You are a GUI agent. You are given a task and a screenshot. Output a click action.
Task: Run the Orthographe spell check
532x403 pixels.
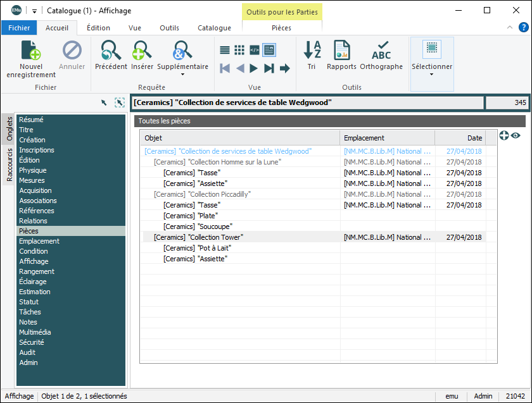381,51
